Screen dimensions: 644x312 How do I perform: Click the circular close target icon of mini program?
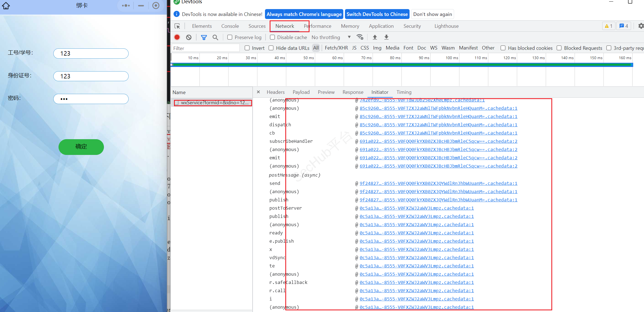pos(156,6)
